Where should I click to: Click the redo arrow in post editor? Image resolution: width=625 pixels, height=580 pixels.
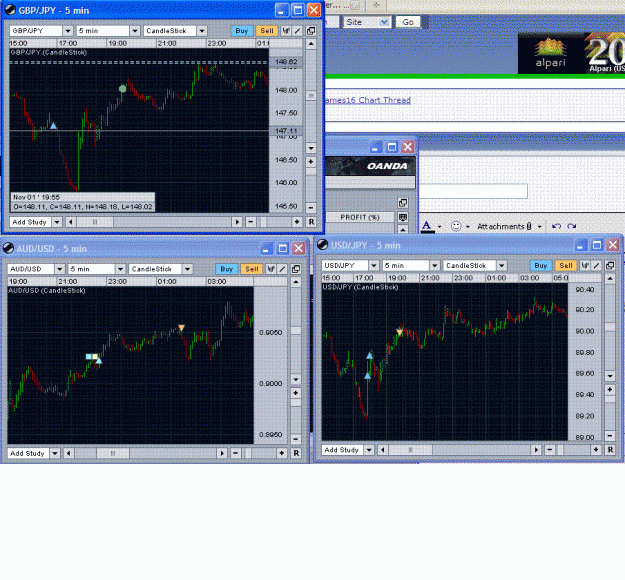(572, 226)
